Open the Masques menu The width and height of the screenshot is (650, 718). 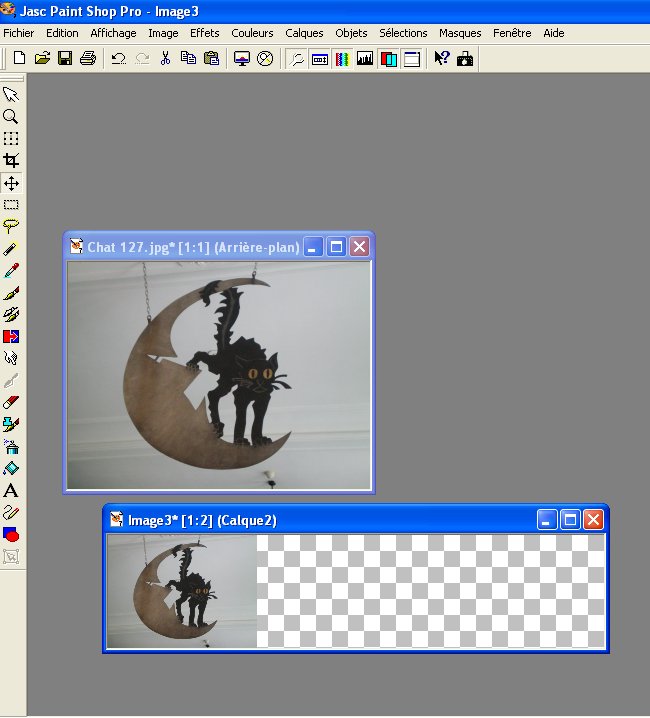[460, 33]
